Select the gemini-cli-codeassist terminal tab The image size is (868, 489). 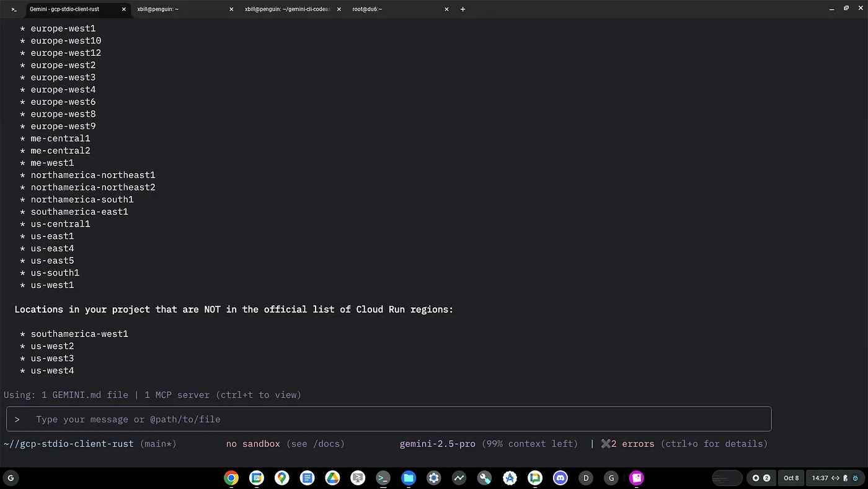(288, 9)
